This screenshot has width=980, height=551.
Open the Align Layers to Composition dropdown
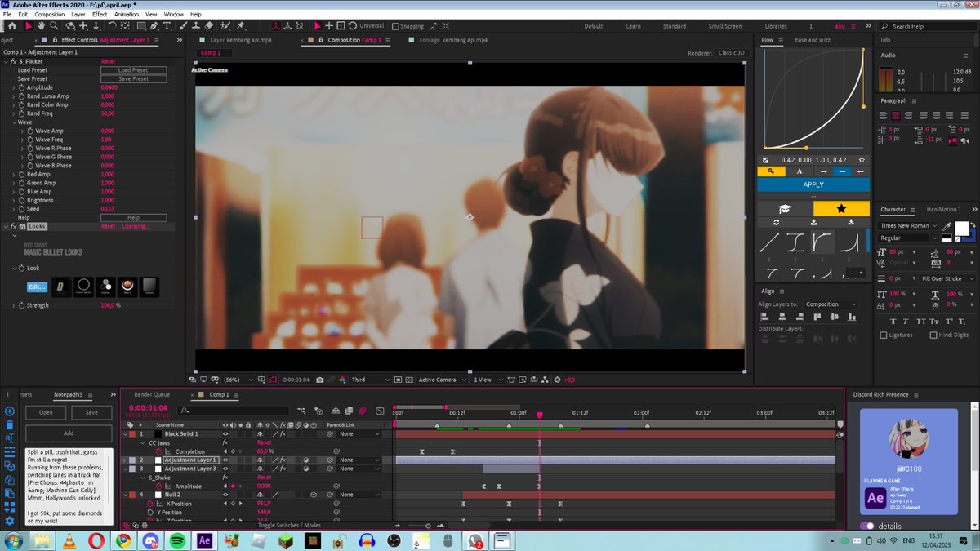(831, 304)
